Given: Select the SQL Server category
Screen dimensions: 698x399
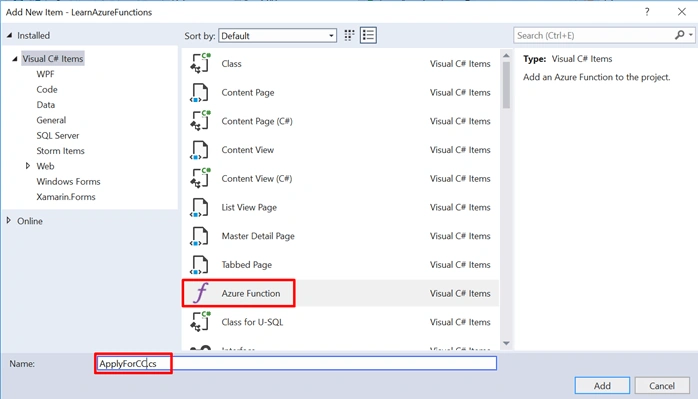Looking at the screenshot, I should coord(58,135).
